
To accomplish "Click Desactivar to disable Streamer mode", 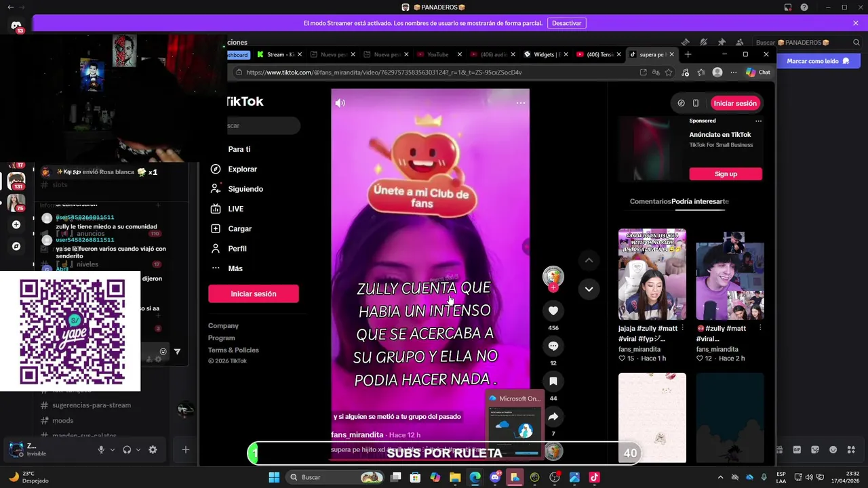I will (566, 23).
